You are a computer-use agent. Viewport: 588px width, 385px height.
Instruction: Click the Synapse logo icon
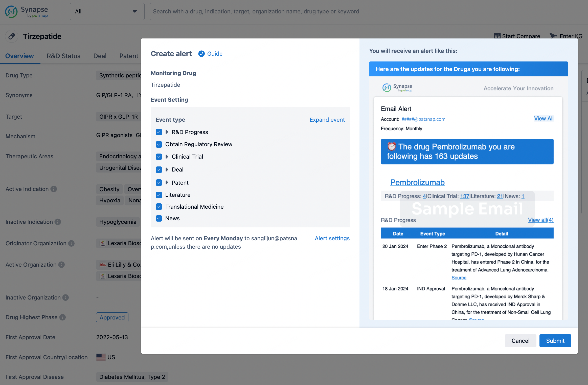tap(11, 12)
